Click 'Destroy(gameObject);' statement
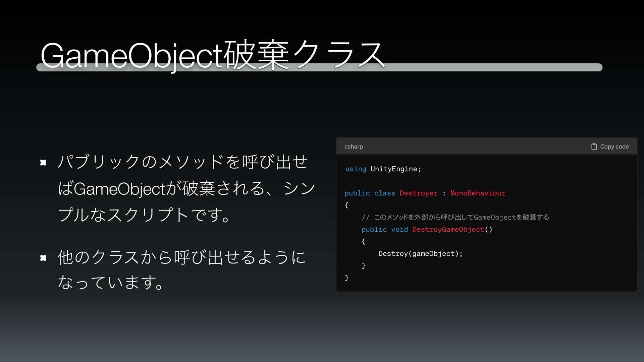The width and height of the screenshot is (644, 362). pyautogui.click(x=420, y=254)
